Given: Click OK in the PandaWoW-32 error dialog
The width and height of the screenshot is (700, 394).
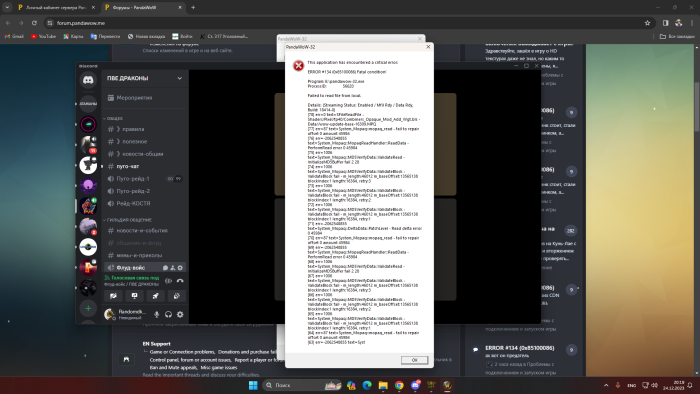Looking at the screenshot, I should tap(414, 360).
